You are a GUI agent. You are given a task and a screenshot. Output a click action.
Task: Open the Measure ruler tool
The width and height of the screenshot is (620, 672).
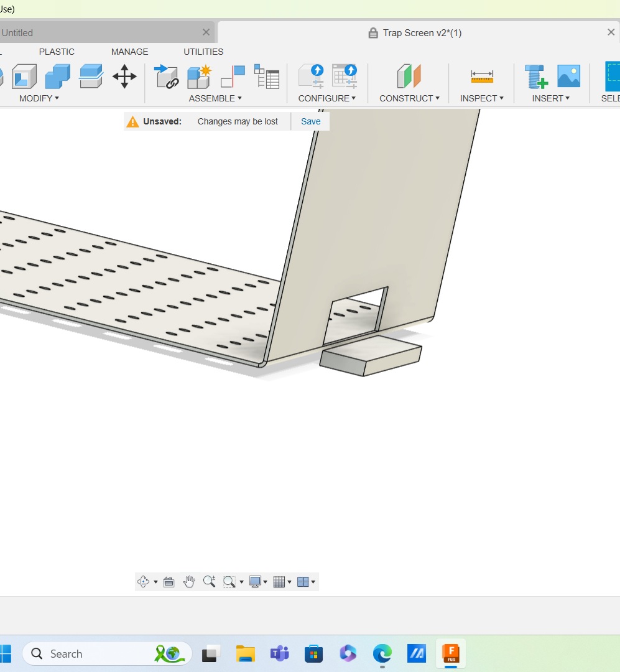[482, 77]
